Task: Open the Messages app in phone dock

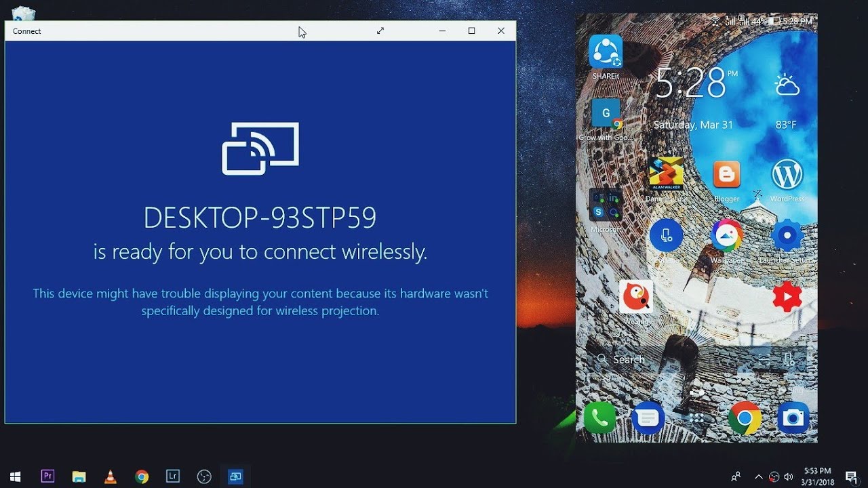Action: tap(648, 418)
